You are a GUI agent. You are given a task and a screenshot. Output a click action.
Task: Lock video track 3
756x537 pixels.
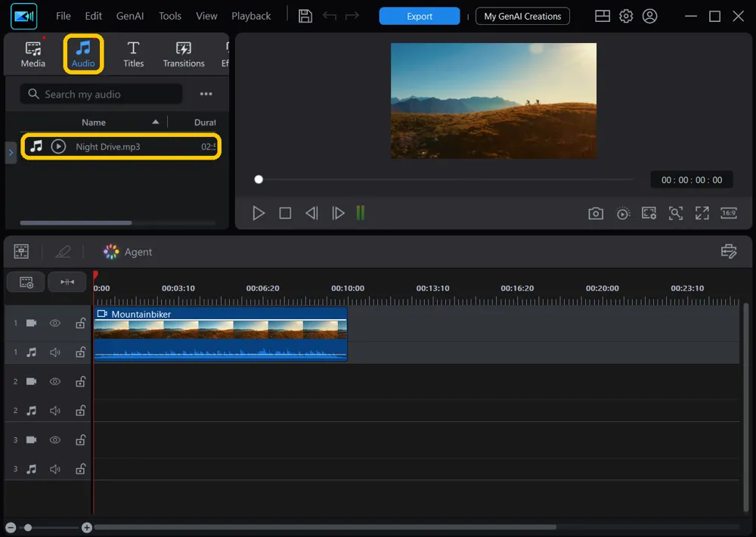click(81, 440)
